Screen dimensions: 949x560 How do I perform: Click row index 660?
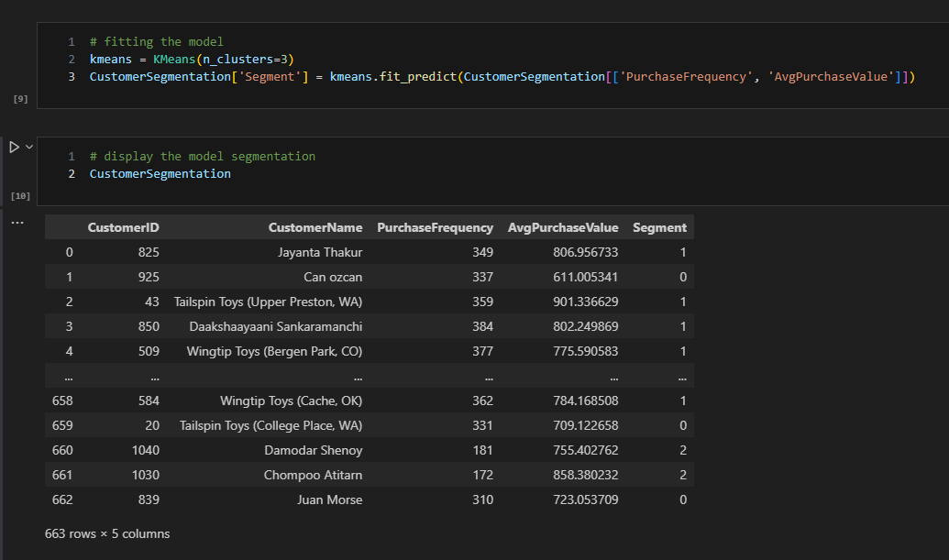(62, 451)
